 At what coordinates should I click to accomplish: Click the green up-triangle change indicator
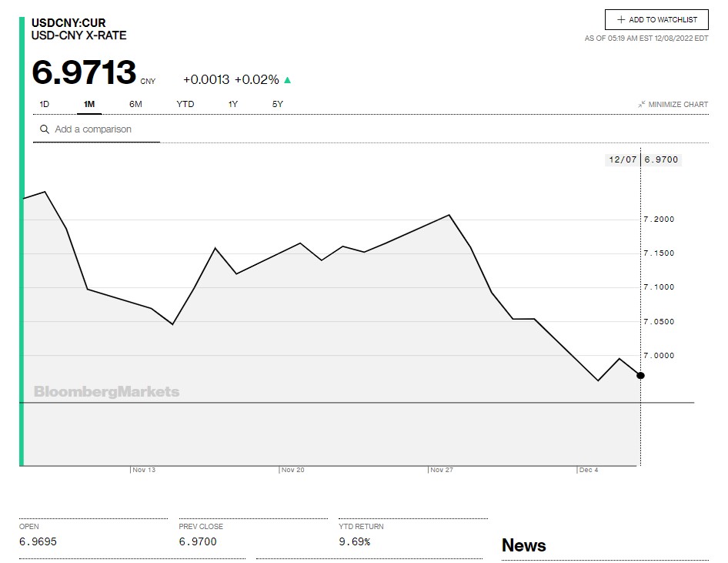point(288,80)
